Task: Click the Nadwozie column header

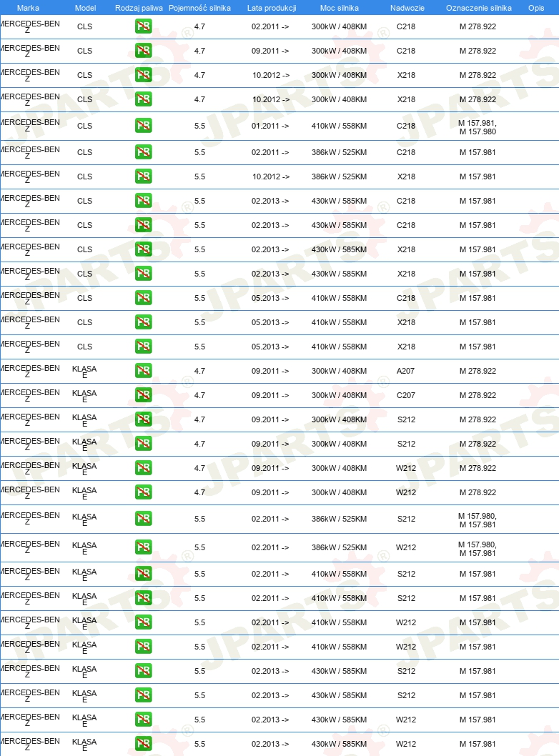Action: tap(407, 8)
